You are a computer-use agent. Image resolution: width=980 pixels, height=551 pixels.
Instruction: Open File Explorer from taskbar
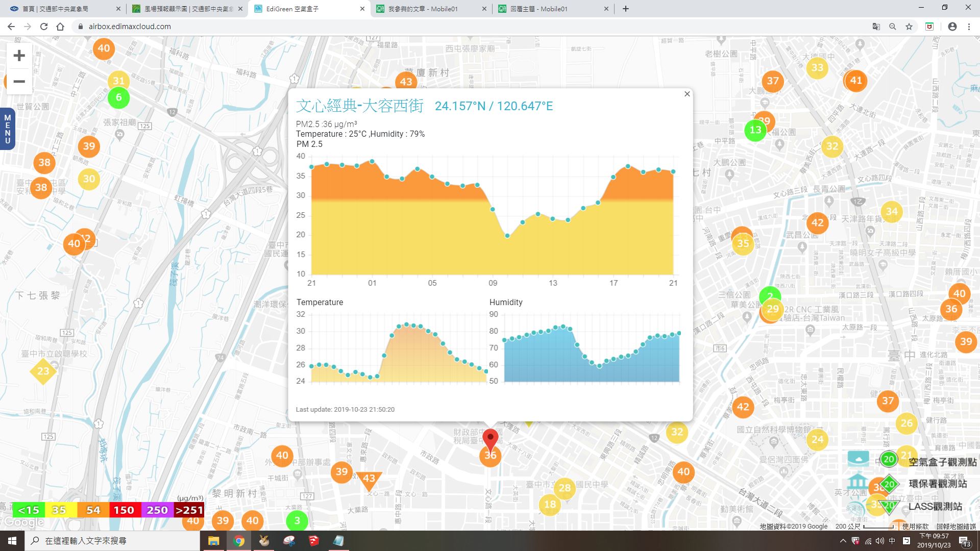click(213, 541)
